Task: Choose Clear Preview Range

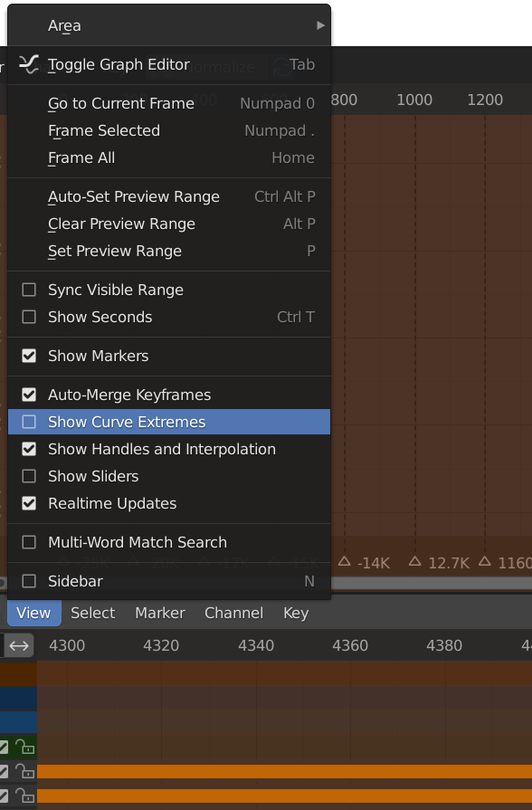Action: pos(169,224)
